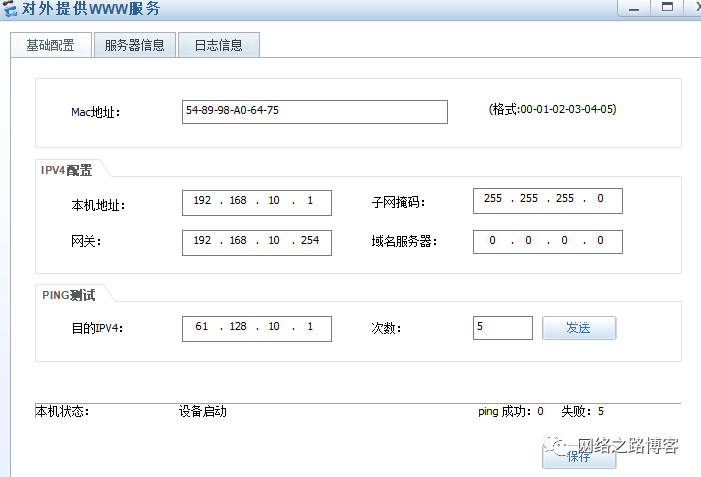Click the Mac地址 input field
This screenshot has width=701, height=477.
(x=315, y=112)
